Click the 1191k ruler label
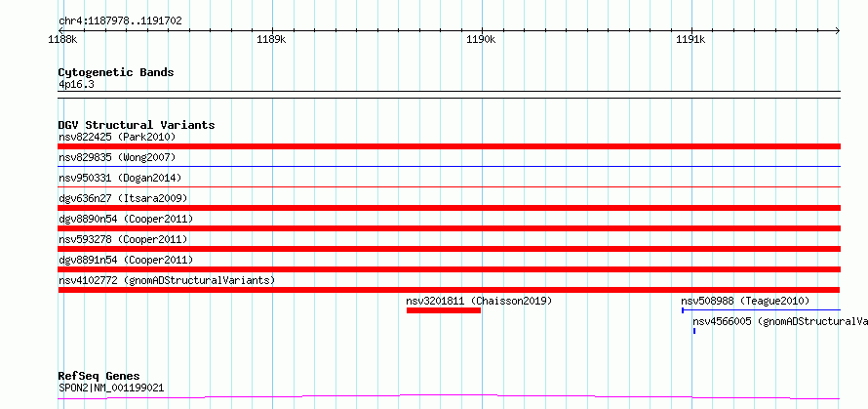Viewport: 868px width, 409px height. (x=690, y=39)
